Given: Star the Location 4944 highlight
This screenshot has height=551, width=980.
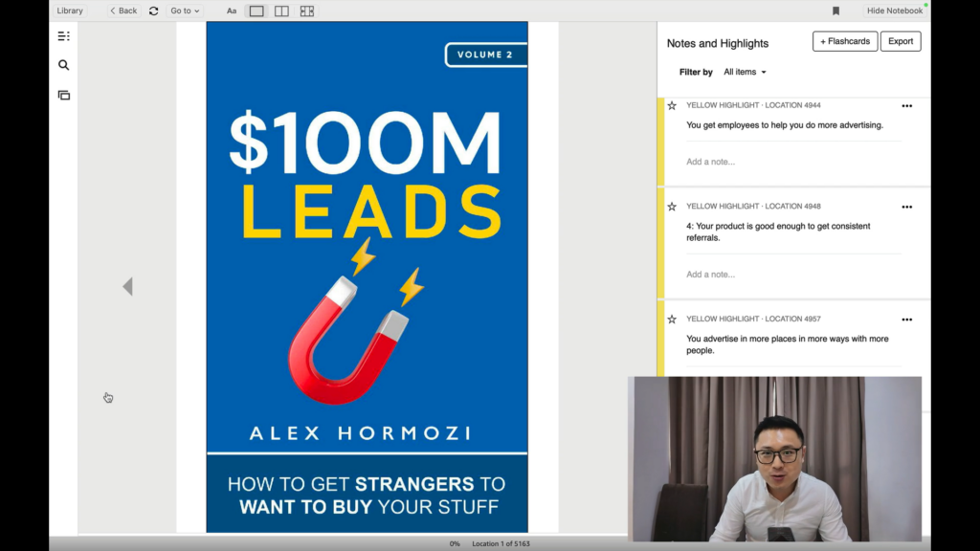Looking at the screenshot, I should [672, 105].
